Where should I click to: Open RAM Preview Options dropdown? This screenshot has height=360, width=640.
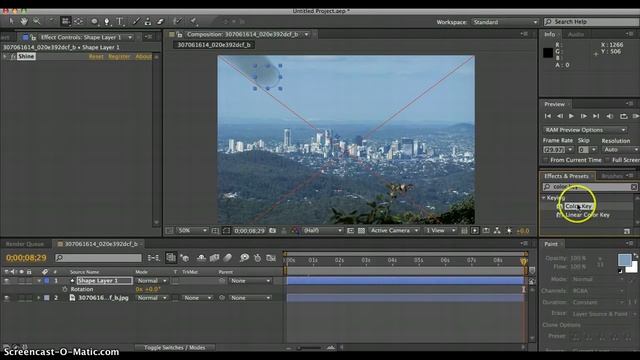point(585,130)
